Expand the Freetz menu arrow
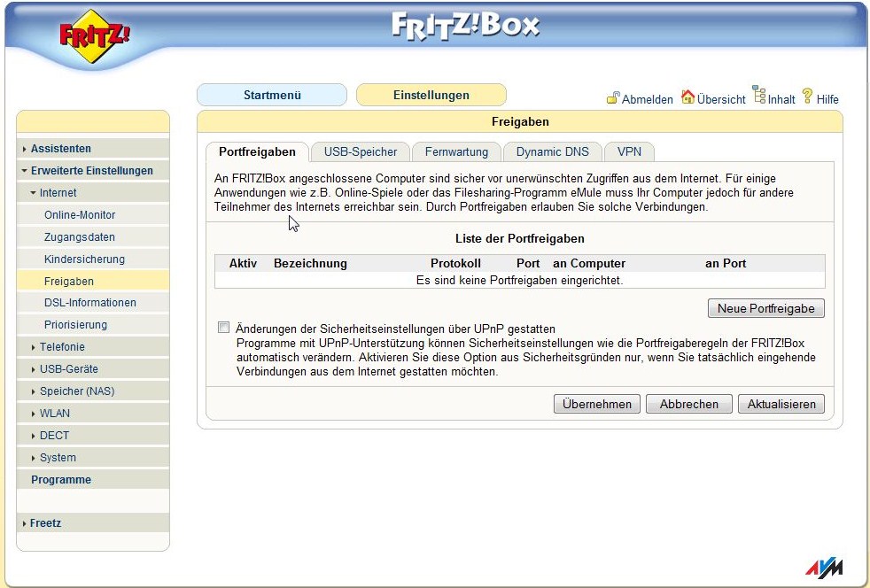870x588 pixels. click(25, 523)
